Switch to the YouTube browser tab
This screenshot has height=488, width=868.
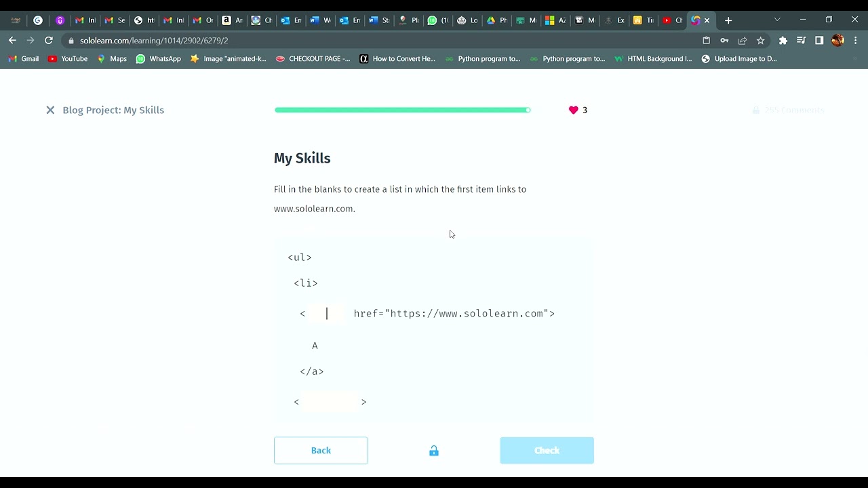click(x=672, y=20)
